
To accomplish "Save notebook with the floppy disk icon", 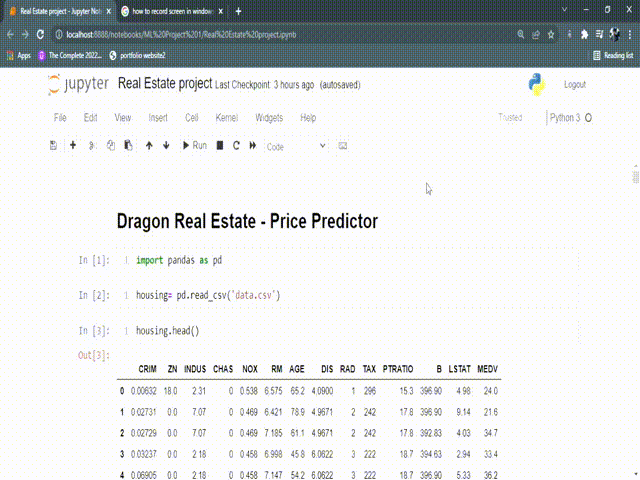I will click(x=53, y=146).
